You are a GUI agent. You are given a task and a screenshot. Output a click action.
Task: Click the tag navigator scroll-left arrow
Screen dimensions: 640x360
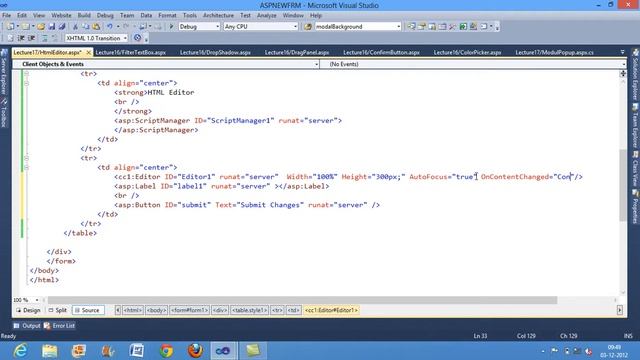(x=118, y=310)
